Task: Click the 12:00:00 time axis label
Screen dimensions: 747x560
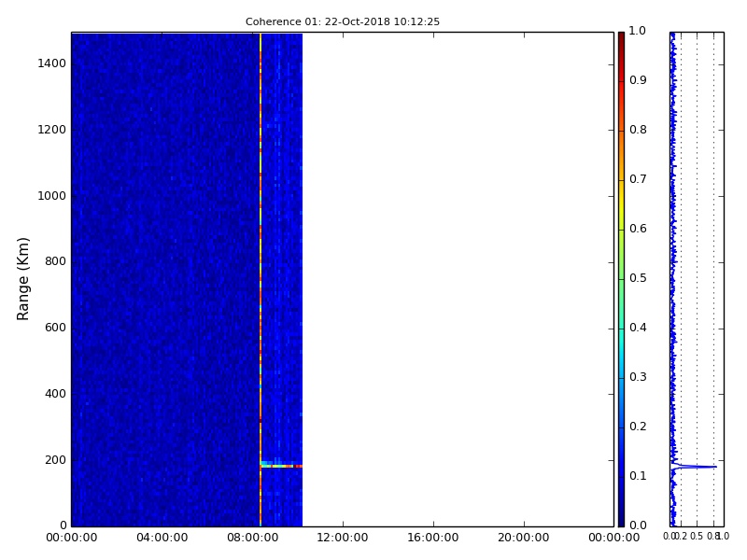Action: point(343,538)
